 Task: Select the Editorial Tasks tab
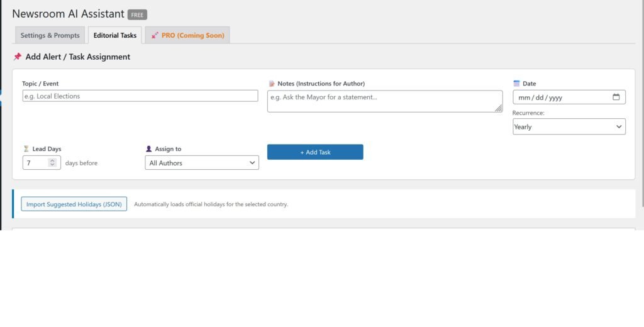(114, 35)
